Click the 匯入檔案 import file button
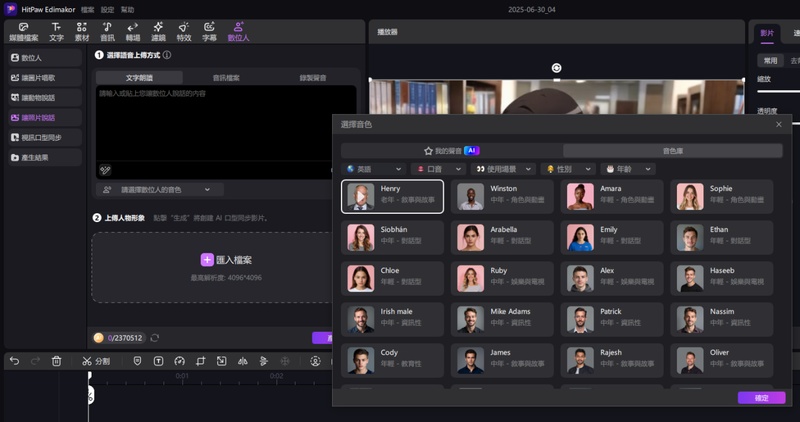Viewport: 800px width, 422px height. pyautogui.click(x=226, y=259)
